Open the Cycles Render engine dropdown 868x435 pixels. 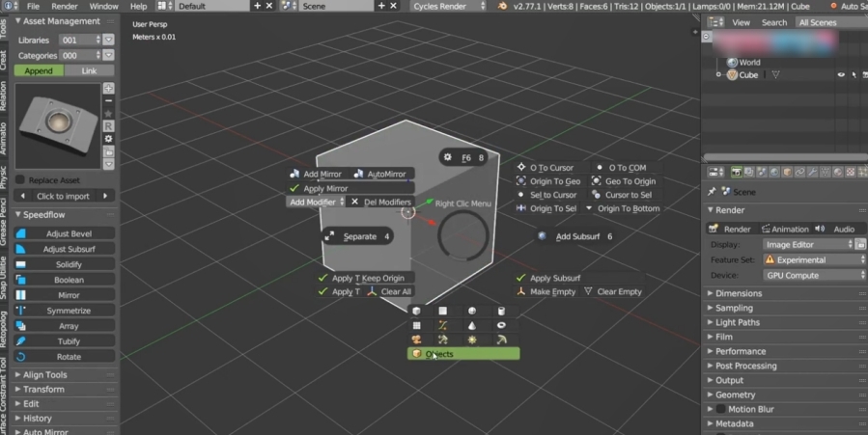click(448, 6)
